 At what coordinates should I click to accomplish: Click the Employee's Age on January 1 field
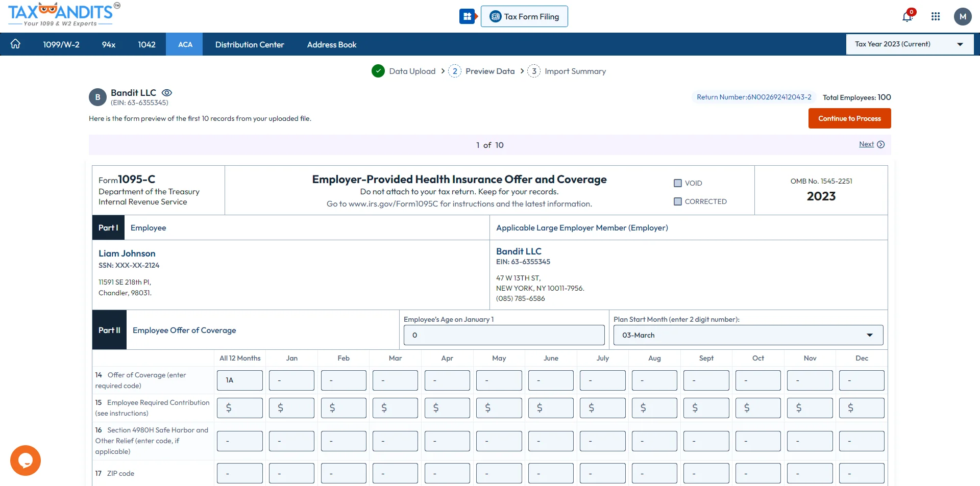click(x=504, y=335)
